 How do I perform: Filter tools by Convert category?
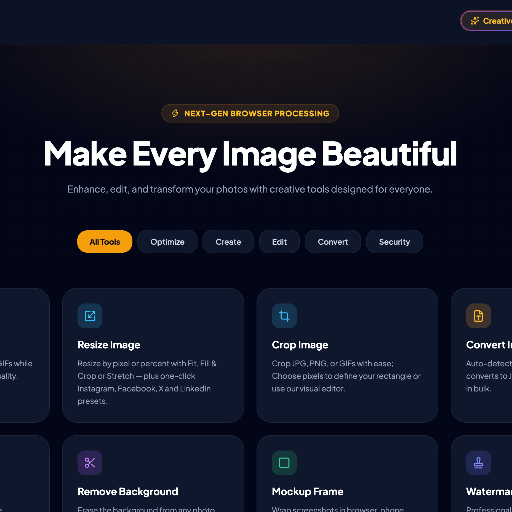coord(333,242)
